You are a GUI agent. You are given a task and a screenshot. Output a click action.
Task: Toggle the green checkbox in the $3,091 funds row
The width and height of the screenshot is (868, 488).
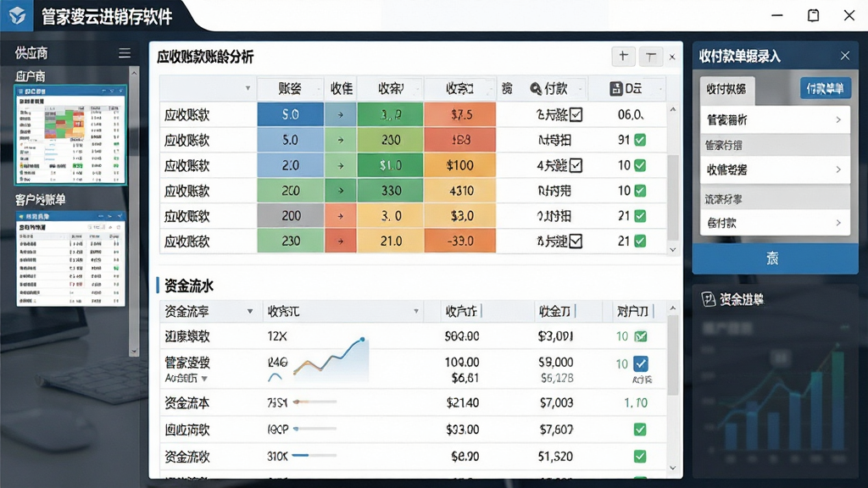pos(641,335)
